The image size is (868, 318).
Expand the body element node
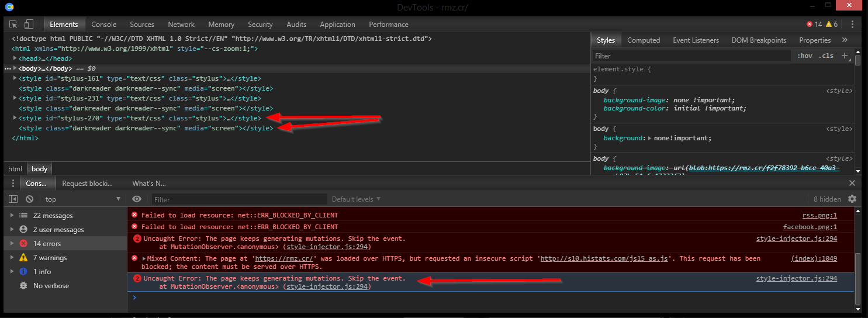15,68
